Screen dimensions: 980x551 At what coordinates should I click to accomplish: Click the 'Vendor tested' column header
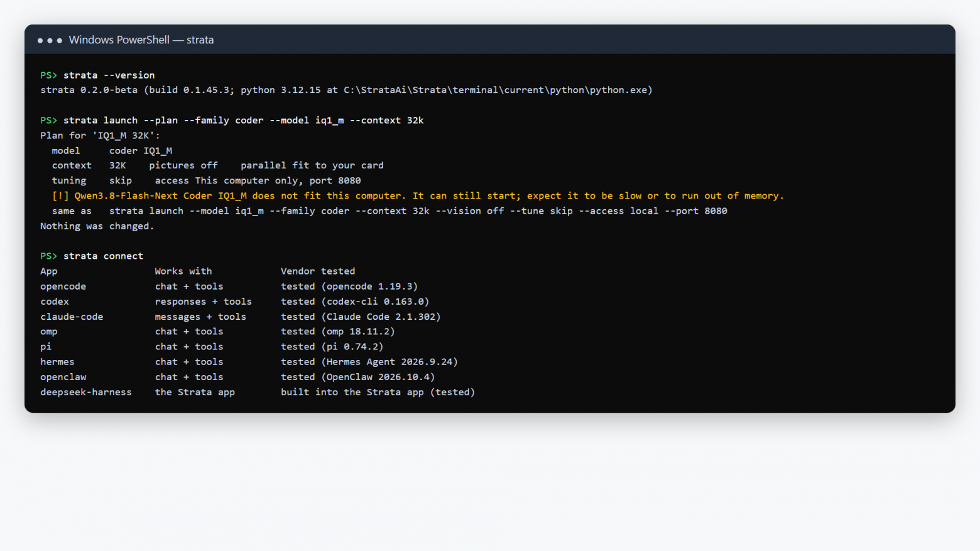(x=318, y=271)
